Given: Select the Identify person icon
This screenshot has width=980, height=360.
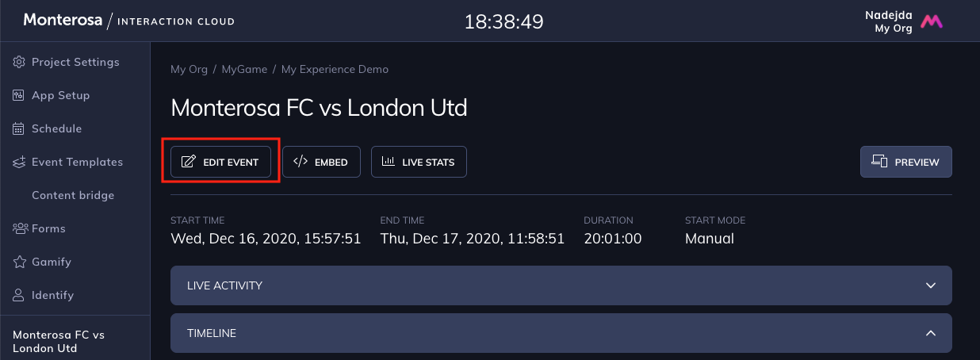Looking at the screenshot, I should tap(19, 295).
